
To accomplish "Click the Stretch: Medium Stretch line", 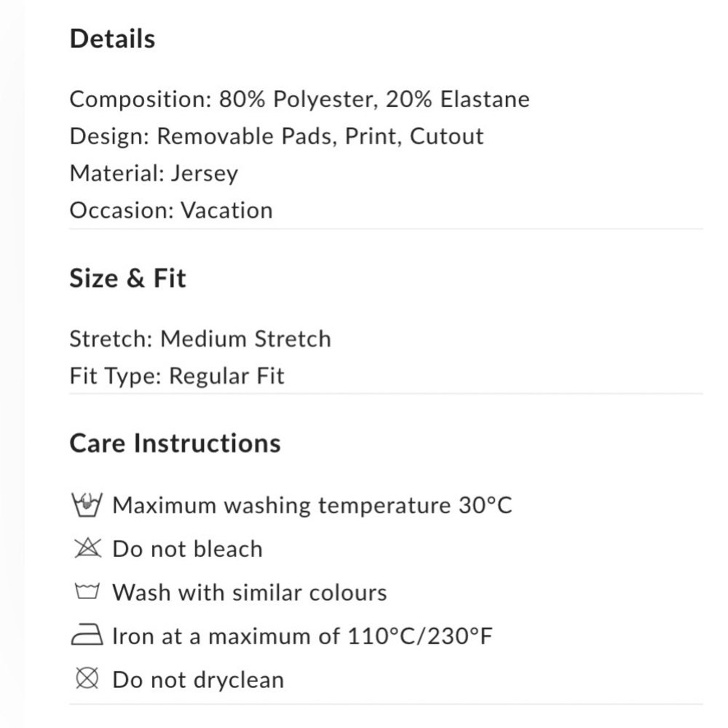I will point(200,339).
